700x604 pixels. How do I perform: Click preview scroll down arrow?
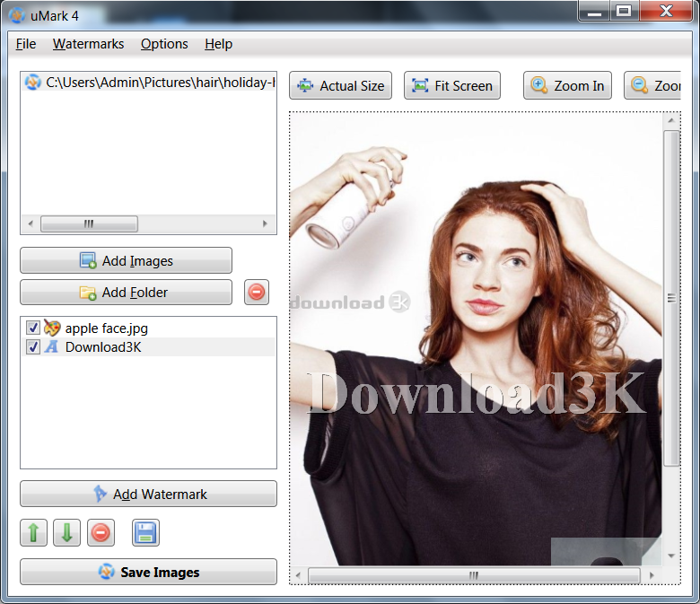671,556
